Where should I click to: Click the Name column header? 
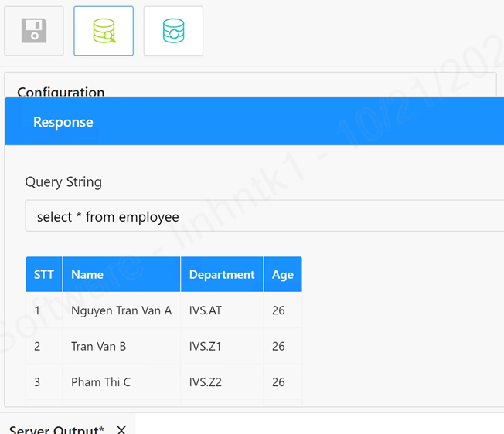coord(121,274)
